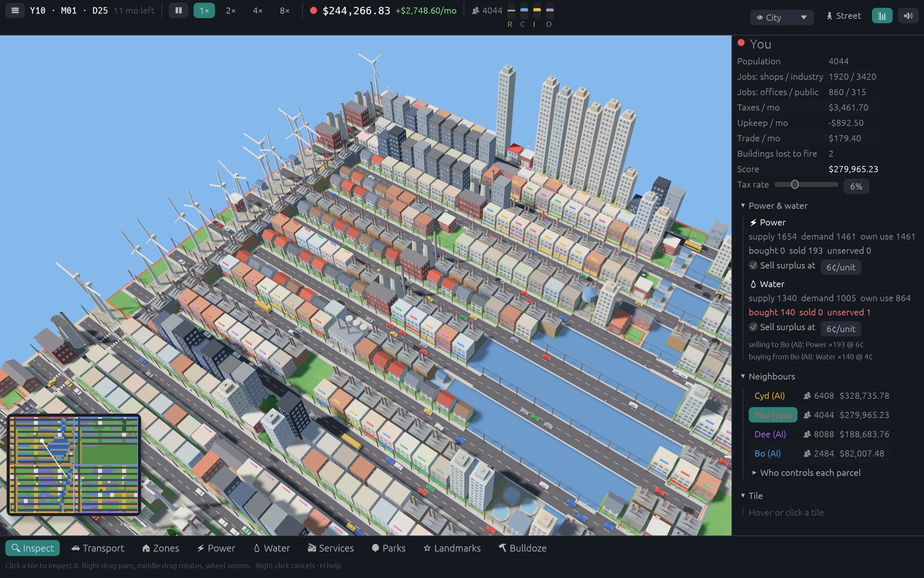Open the City view dropdown
The height and width of the screenshot is (578, 924).
pos(781,17)
